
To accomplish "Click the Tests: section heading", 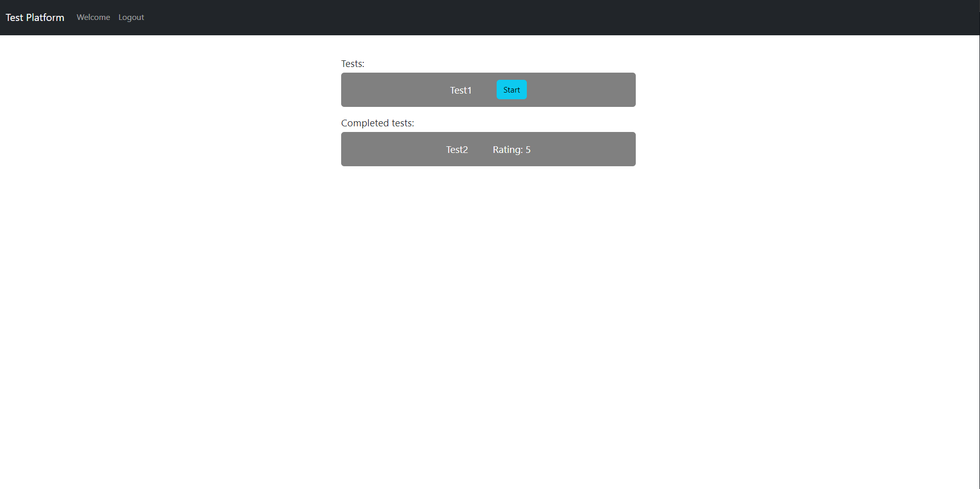I will click(x=352, y=63).
